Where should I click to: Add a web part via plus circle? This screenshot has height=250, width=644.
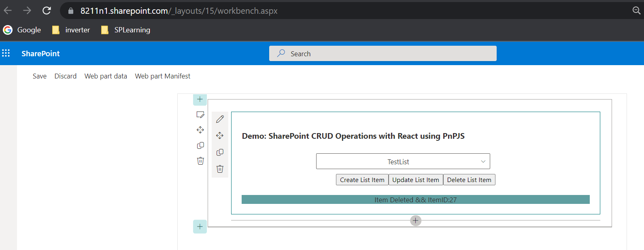(x=416, y=220)
